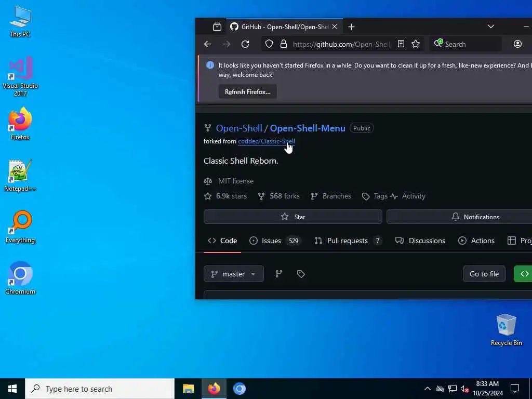532x399 pixels.
Task: Bookmark this page with star icon
Action: (x=416, y=44)
